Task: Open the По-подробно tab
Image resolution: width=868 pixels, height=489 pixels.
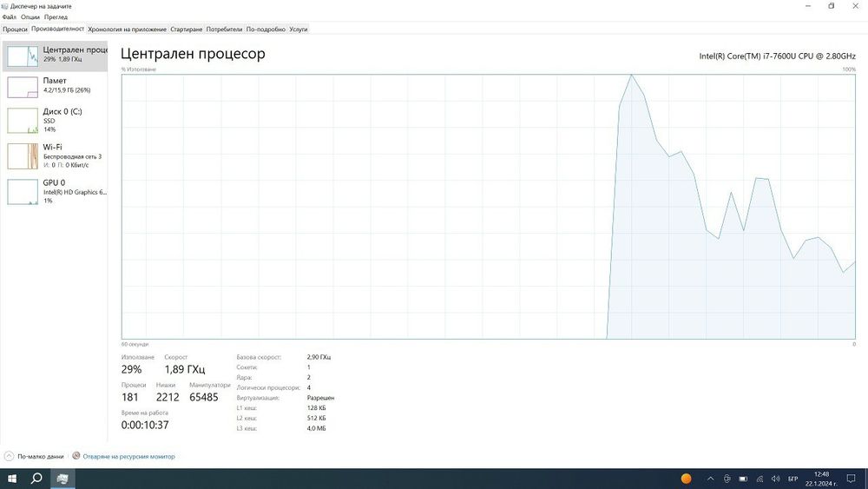Action: tap(266, 30)
